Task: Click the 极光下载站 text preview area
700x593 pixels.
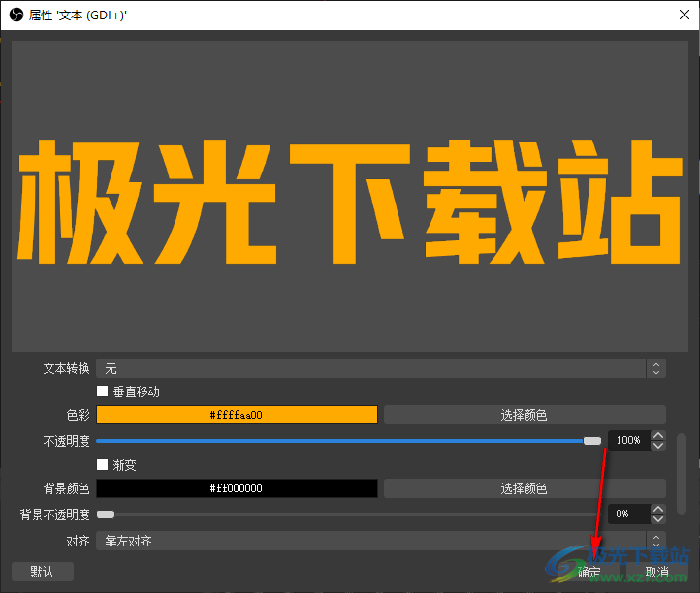Action: pyautogui.click(x=350, y=197)
